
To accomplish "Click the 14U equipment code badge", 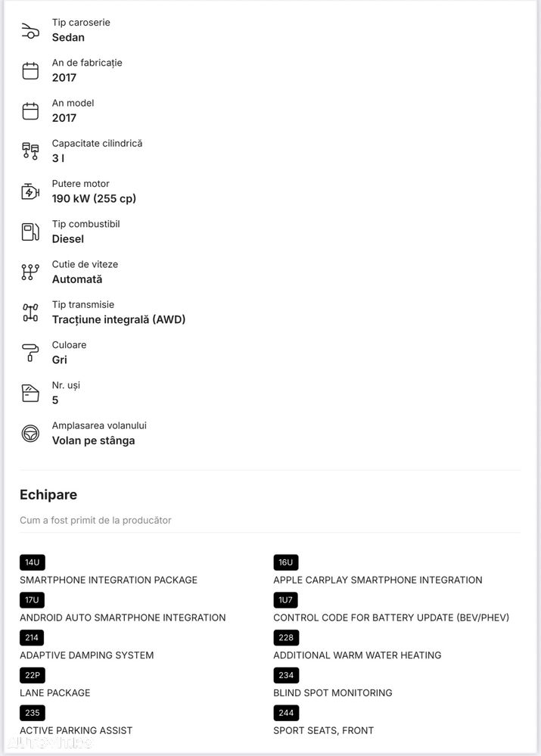I will click(33, 562).
